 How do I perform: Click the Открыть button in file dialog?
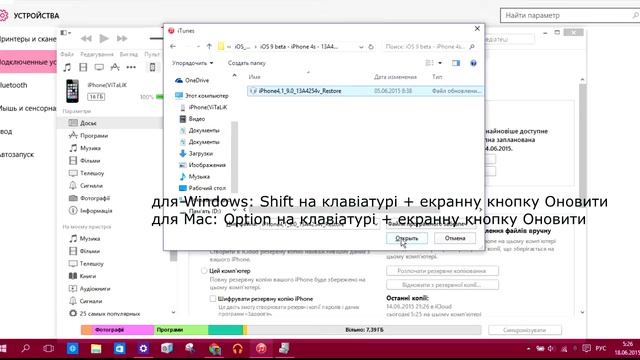[407, 238]
